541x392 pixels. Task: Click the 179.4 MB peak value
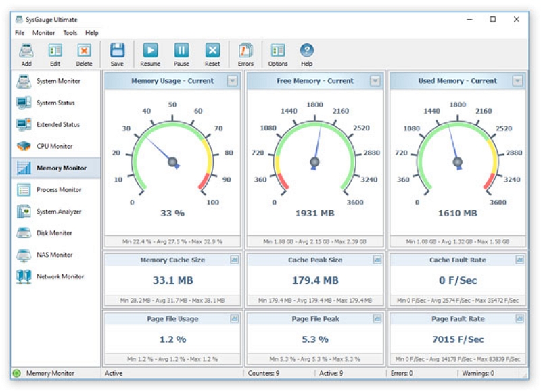[x=315, y=280]
